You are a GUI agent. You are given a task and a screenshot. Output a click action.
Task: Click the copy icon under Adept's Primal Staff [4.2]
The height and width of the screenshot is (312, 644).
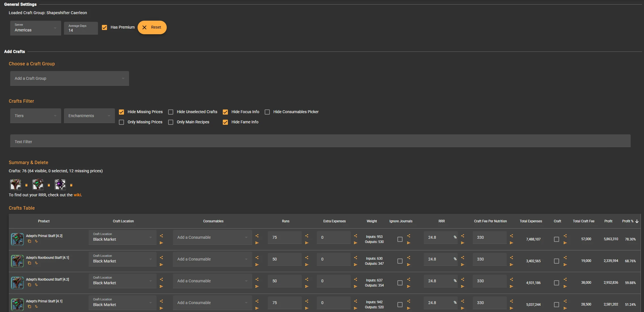[29, 241]
